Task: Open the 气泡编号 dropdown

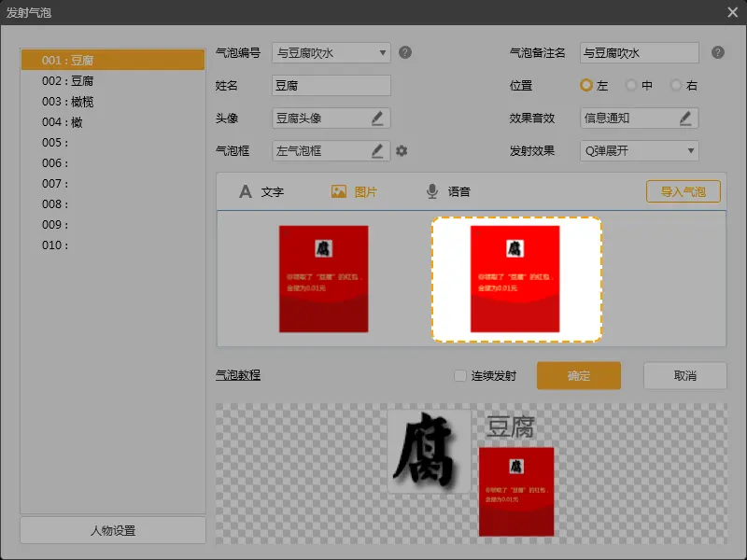Action: coord(331,53)
